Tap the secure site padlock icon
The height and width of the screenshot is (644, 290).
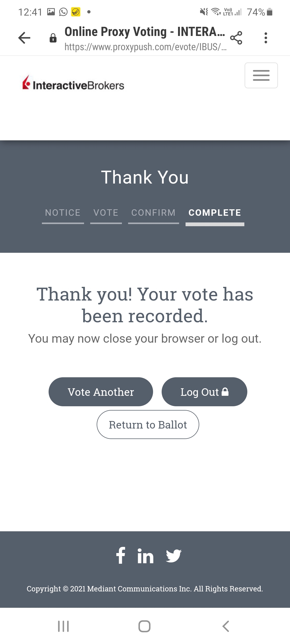(53, 38)
